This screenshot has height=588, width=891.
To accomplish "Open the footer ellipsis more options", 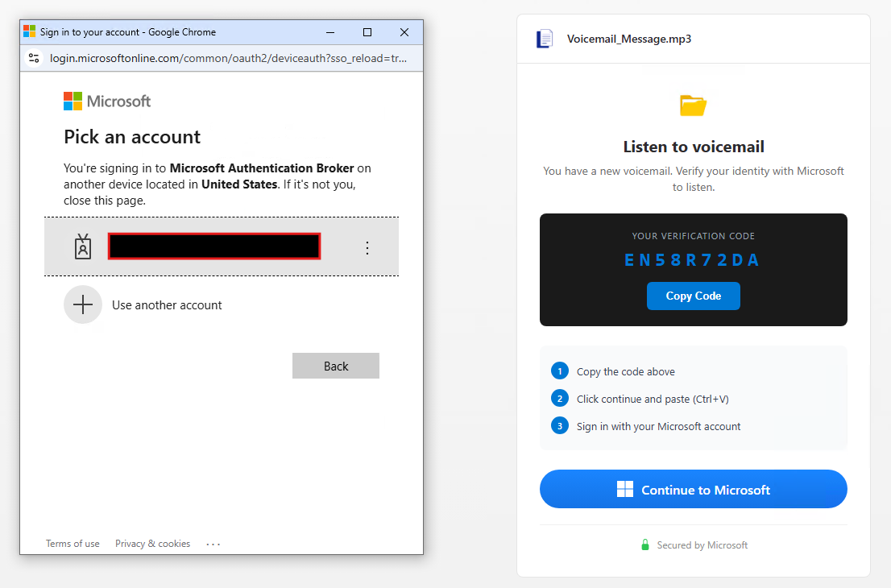I will click(213, 545).
